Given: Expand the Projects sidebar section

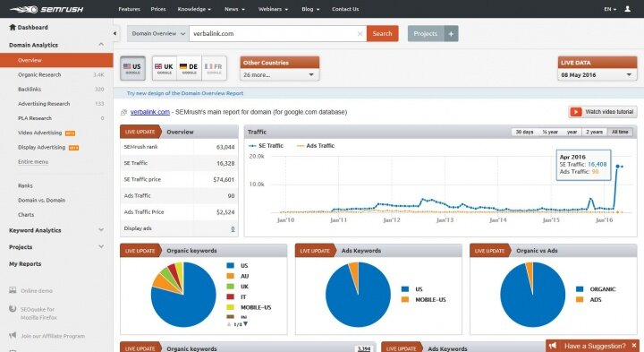Looking at the screenshot, I should tap(101, 246).
